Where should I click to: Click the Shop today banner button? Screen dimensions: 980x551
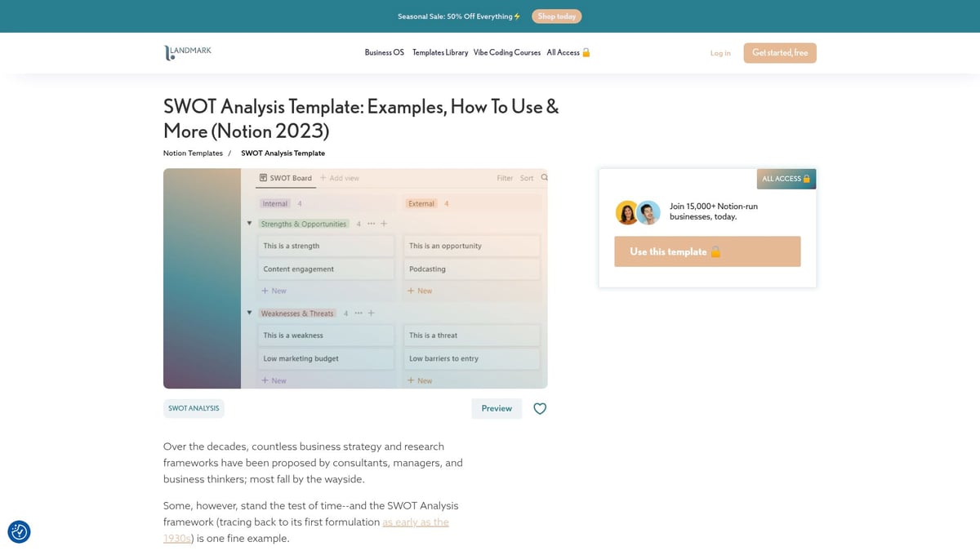click(x=556, y=16)
